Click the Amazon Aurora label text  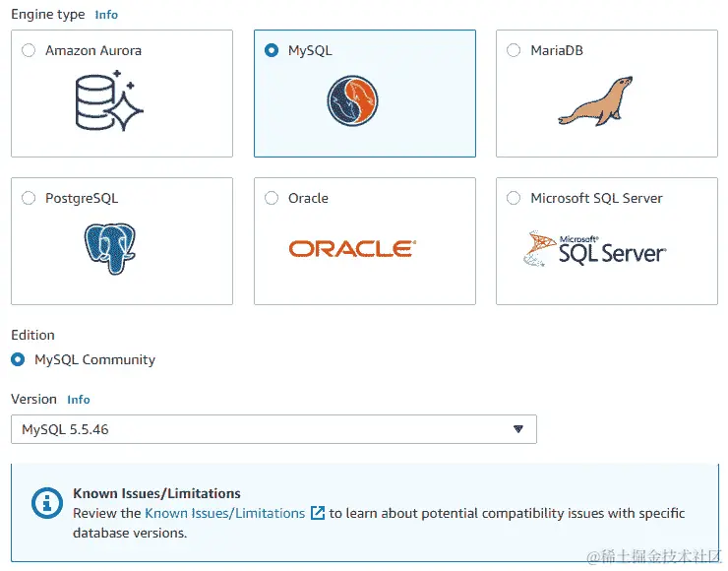(93, 50)
